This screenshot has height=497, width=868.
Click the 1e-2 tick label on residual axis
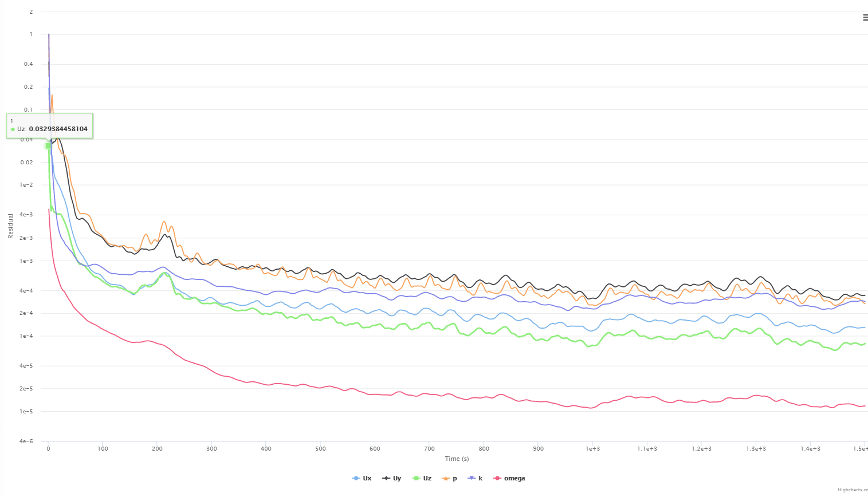click(26, 185)
